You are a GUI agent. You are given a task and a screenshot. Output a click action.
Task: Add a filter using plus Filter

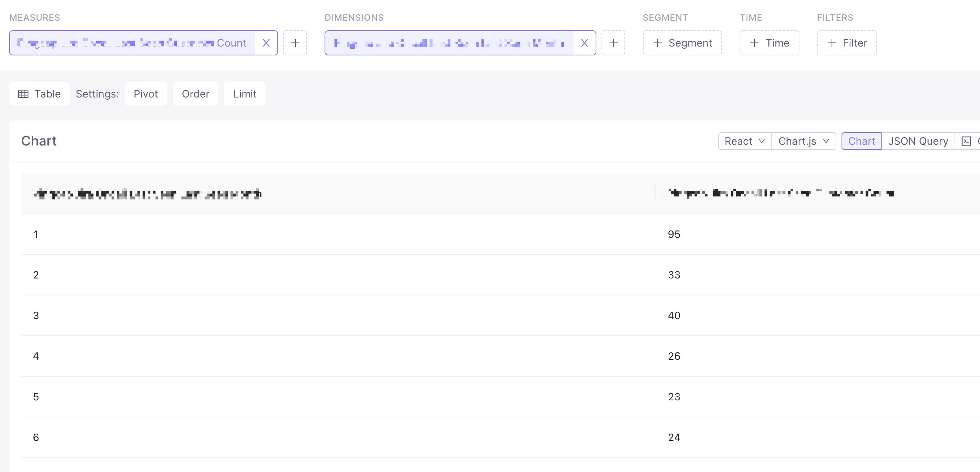pos(847,42)
